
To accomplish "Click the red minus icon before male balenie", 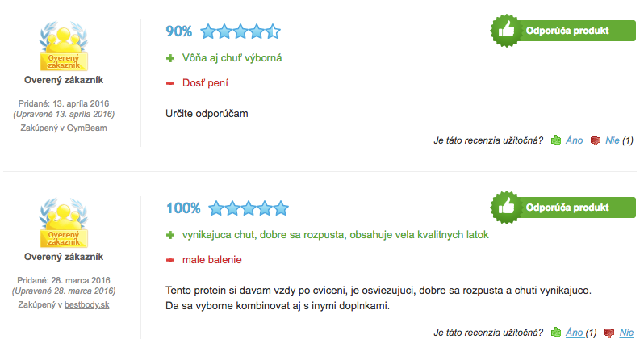I will coord(170,260).
